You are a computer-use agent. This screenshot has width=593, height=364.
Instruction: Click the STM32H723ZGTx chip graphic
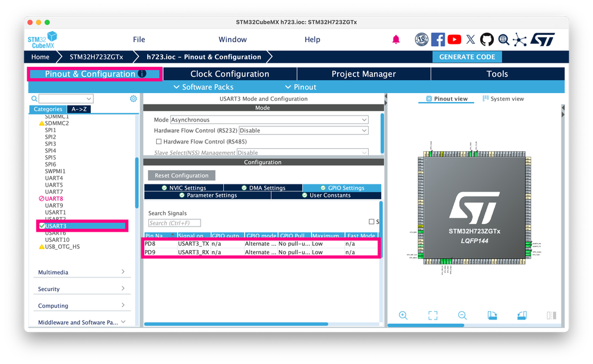(x=474, y=207)
